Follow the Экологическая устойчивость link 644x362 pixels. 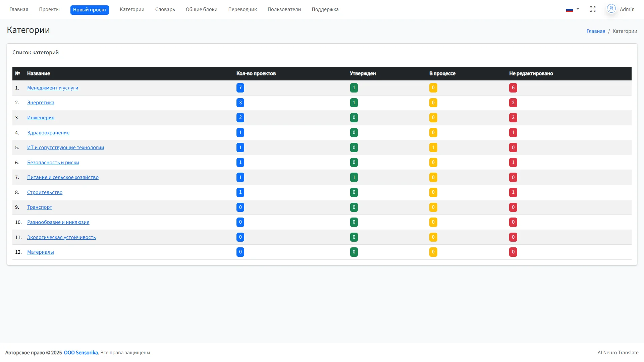click(x=61, y=237)
